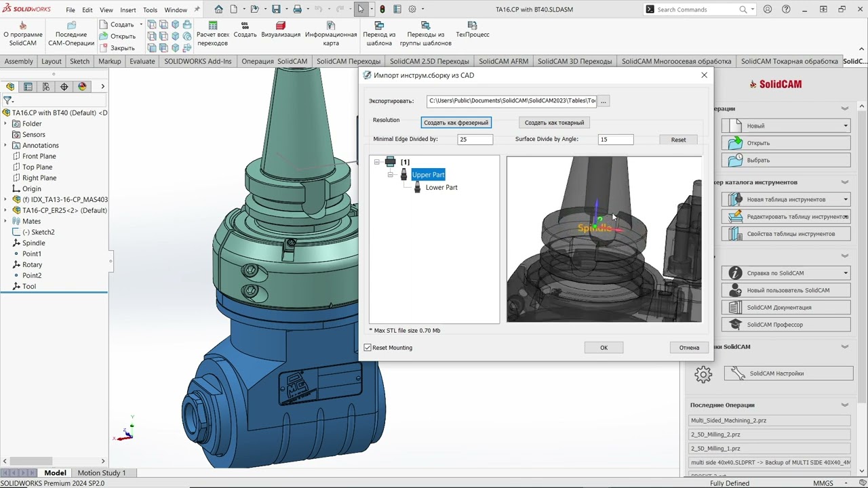The image size is (868, 488).
Task: Click the О программе SolidCAM ribbon icon
Action: (23, 34)
